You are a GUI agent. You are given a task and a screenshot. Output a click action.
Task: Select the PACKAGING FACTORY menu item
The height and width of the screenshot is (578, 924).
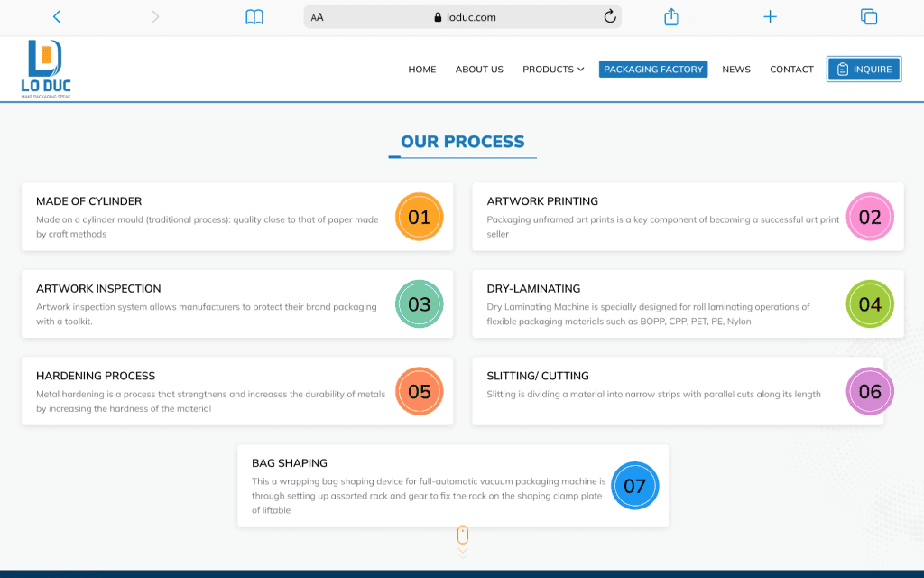(x=653, y=69)
